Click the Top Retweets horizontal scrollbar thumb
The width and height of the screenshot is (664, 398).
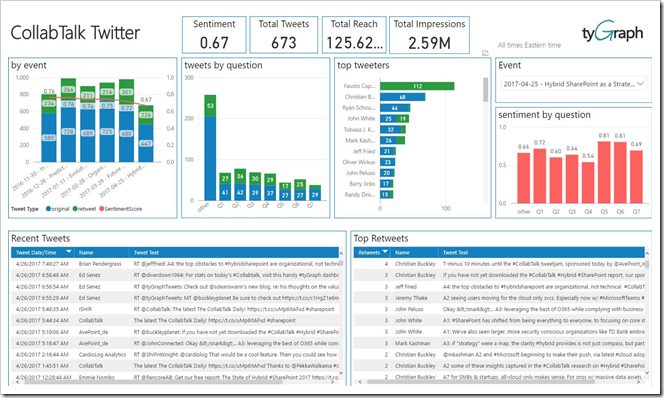pyautogui.click(x=481, y=382)
